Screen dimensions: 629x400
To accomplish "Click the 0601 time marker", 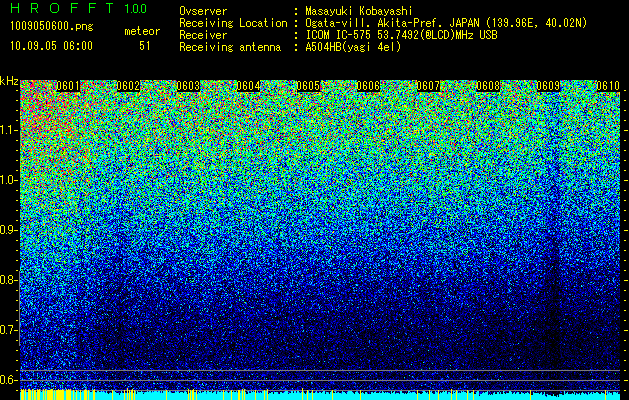I will pyautogui.click(x=68, y=86).
